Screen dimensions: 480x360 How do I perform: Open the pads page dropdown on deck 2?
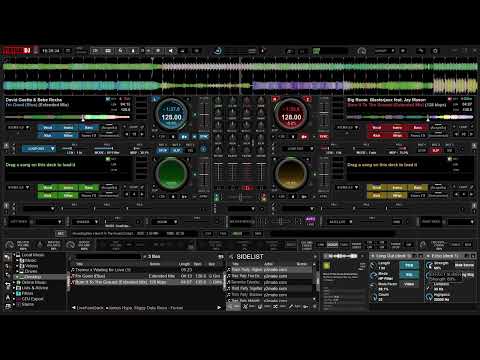click(348, 128)
